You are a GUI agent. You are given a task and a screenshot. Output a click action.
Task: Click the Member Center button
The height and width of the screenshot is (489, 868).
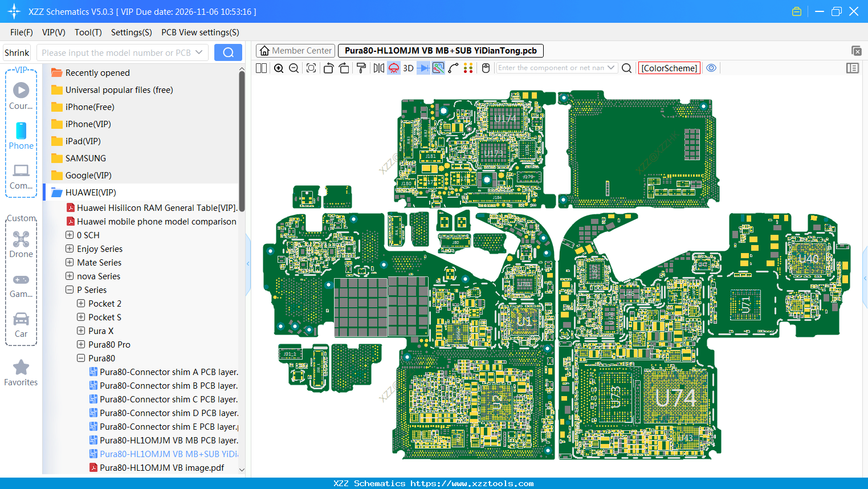click(x=296, y=51)
